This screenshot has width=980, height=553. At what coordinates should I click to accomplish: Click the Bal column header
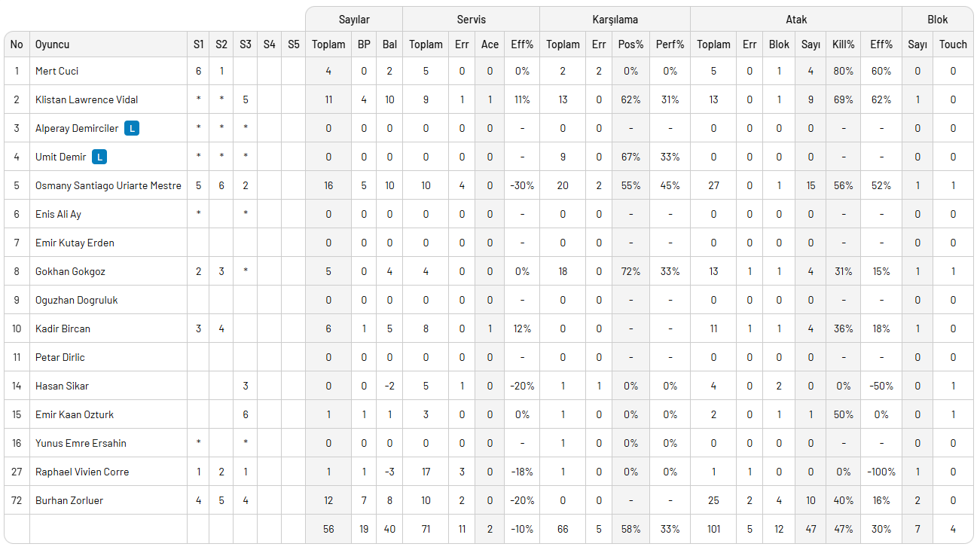(x=389, y=44)
